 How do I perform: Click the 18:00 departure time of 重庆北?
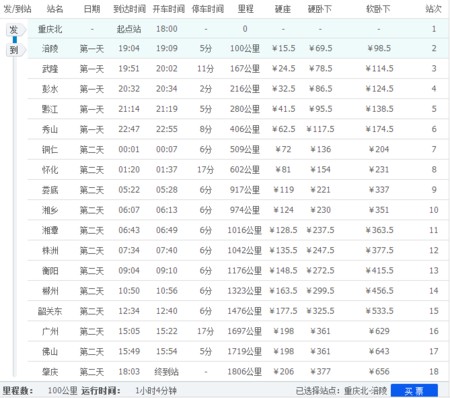click(x=167, y=29)
